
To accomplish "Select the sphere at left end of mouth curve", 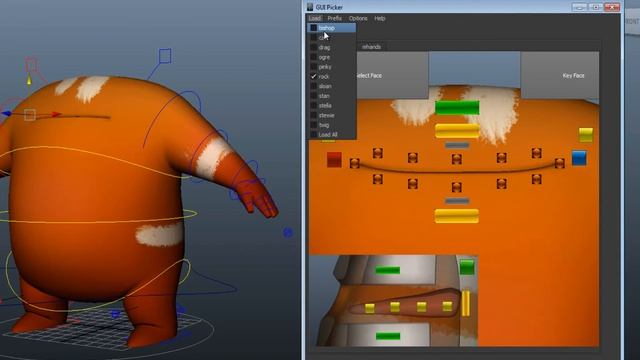I will coord(355,164).
